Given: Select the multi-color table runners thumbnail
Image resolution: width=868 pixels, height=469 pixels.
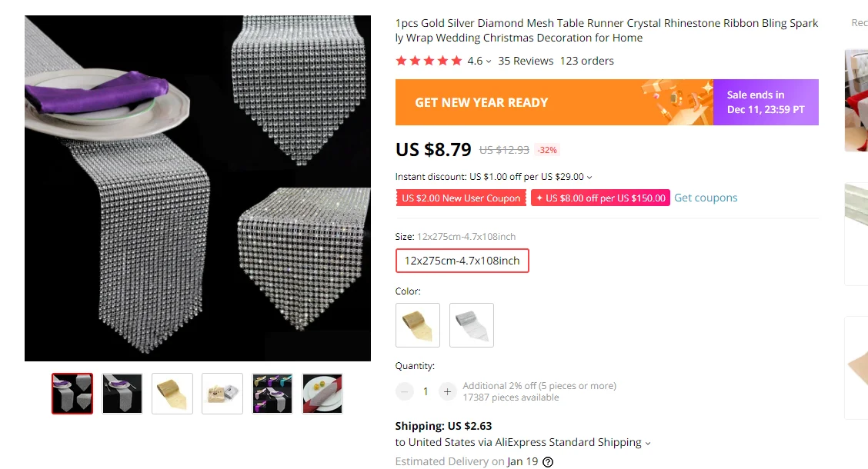Looking at the screenshot, I should tap(272, 394).
